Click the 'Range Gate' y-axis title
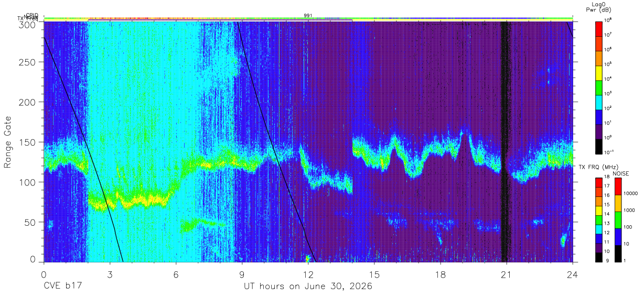644x297 pixels. [x=8, y=142]
